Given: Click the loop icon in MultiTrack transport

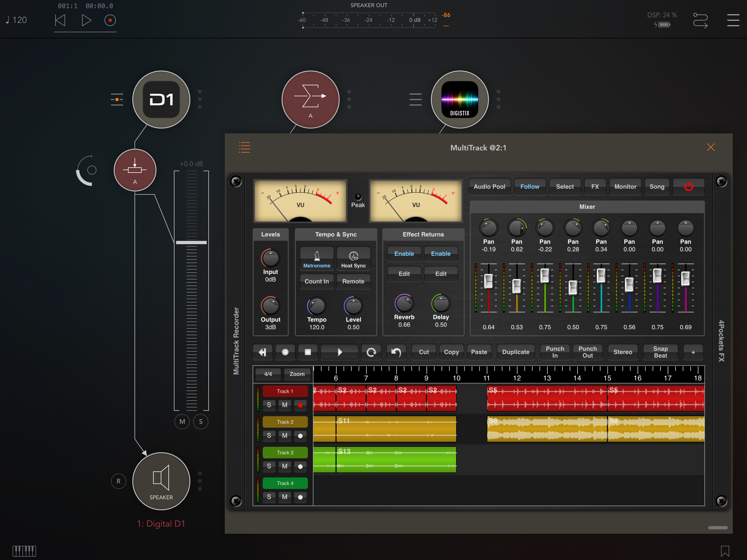Looking at the screenshot, I should point(371,352).
